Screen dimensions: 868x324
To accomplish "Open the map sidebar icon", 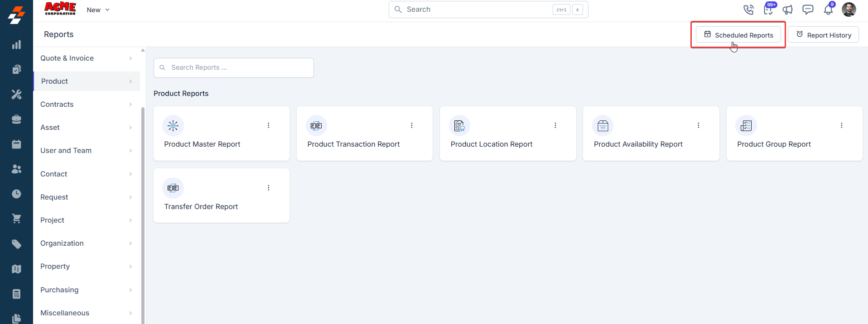I will click(16, 269).
